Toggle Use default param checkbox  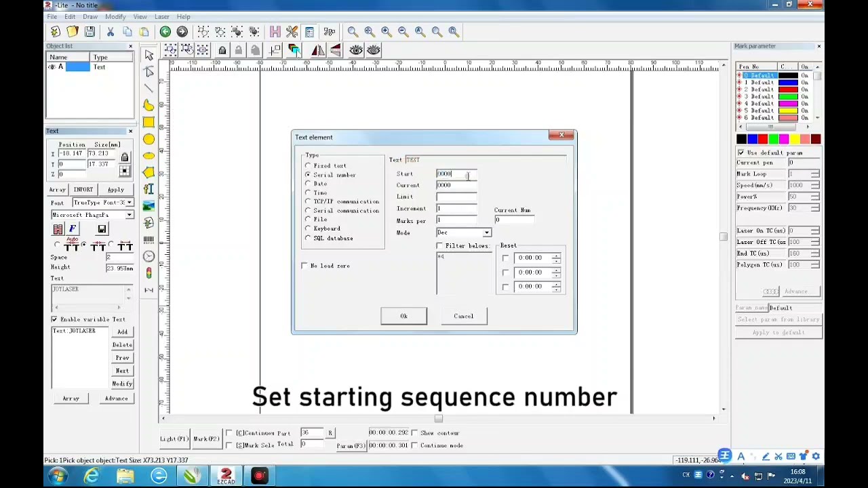[x=741, y=152]
